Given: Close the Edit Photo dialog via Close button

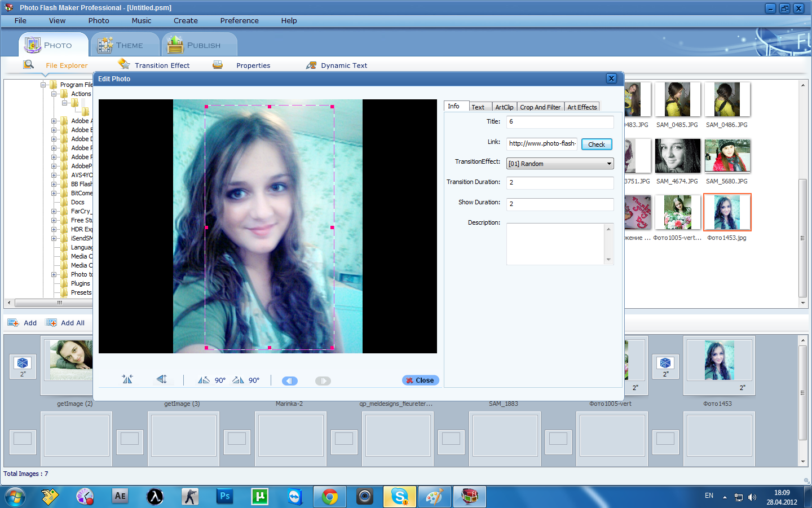Looking at the screenshot, I should pyautogui.click(x=420, y=380).
